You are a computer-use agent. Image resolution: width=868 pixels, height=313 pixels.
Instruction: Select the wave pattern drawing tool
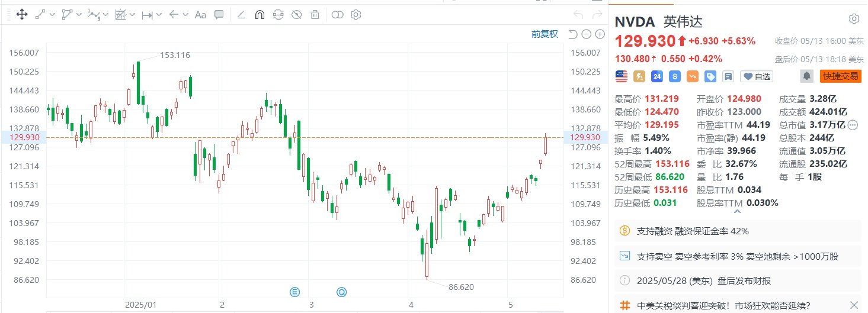[93, 14]
